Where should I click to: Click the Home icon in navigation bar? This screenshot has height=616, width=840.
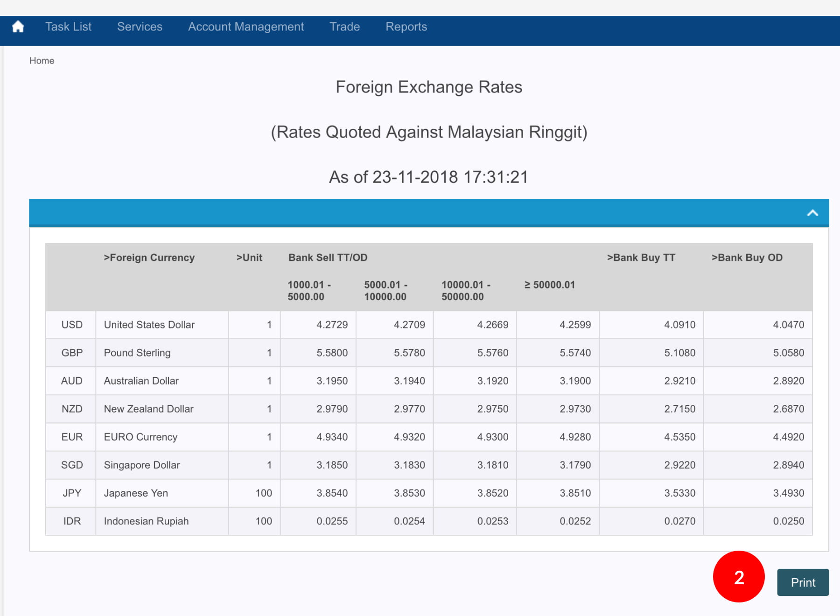(18, 27)
